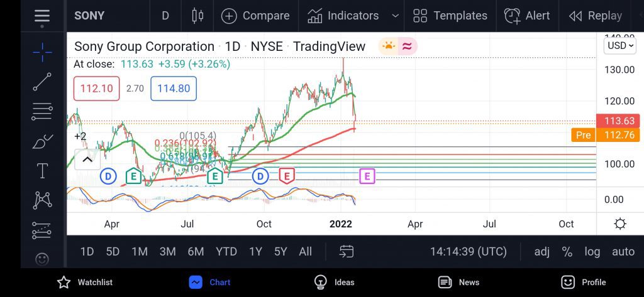
Task: Toggle percent scale mode
Action: coord(567,251)
